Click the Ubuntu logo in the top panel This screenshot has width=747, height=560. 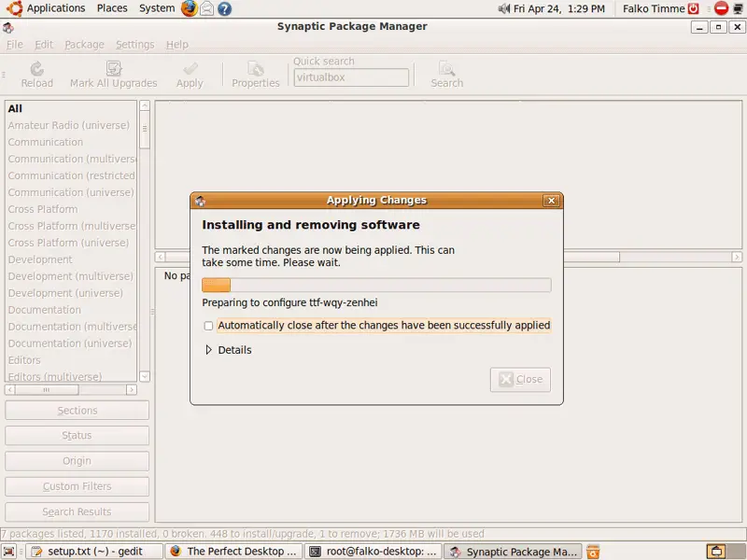14,8
